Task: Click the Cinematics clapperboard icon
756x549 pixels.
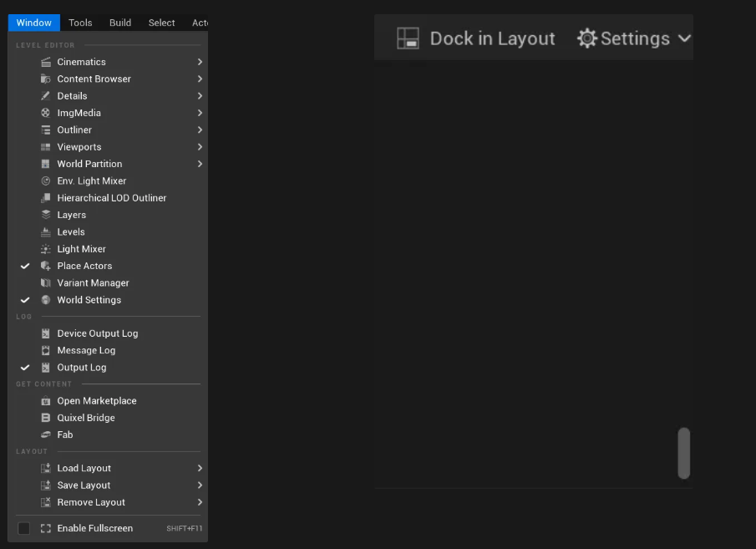Action: pos(46,62)
